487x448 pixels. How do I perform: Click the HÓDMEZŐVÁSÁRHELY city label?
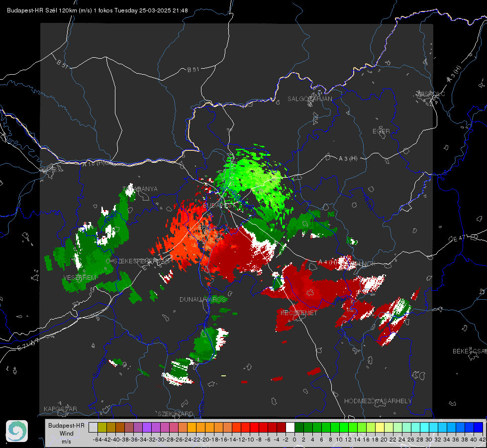(x=378, y=401)
